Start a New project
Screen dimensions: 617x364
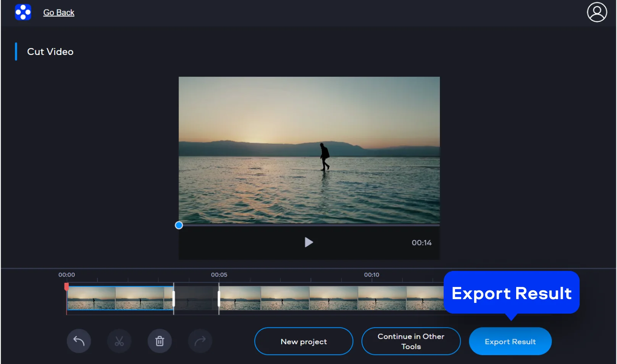[304, 341]
